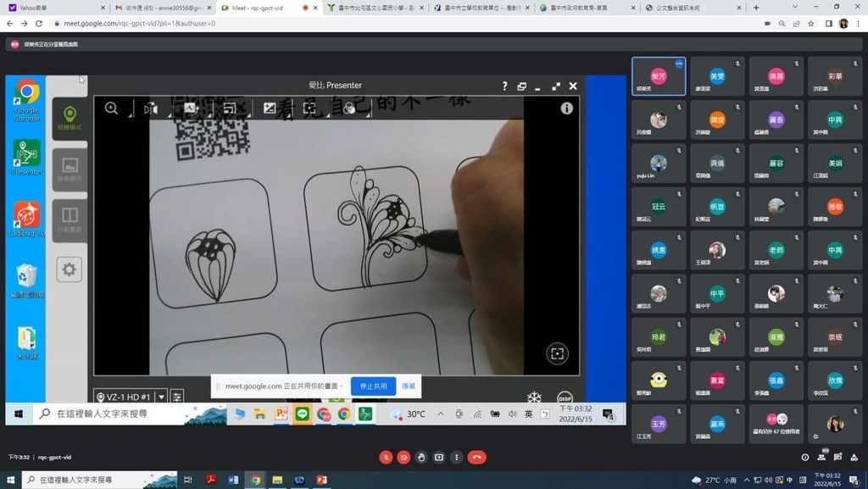The width and height of the screenshot is (868, 489).
Task: Reload the Meet page
Action: [39, 24]
